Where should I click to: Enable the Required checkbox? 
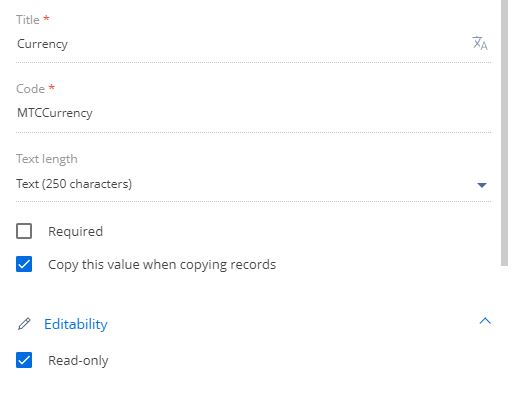click(x=24, y=231)
